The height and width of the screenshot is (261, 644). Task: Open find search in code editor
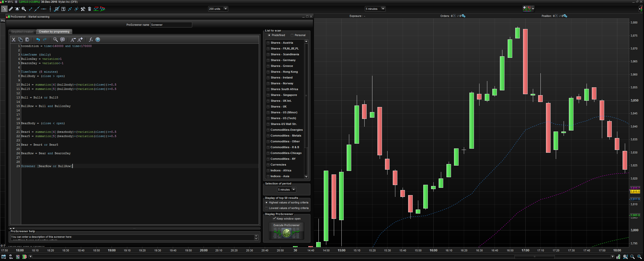(55, 40)
